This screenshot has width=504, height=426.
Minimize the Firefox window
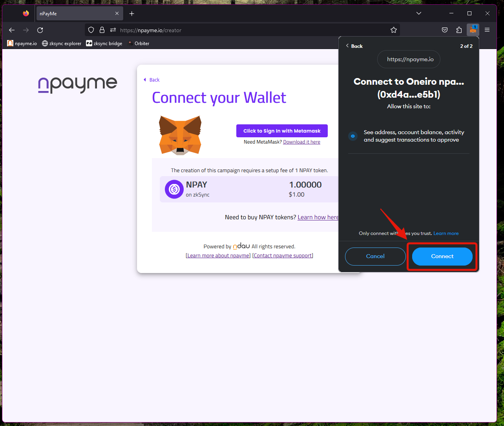(x=451, y=13)
